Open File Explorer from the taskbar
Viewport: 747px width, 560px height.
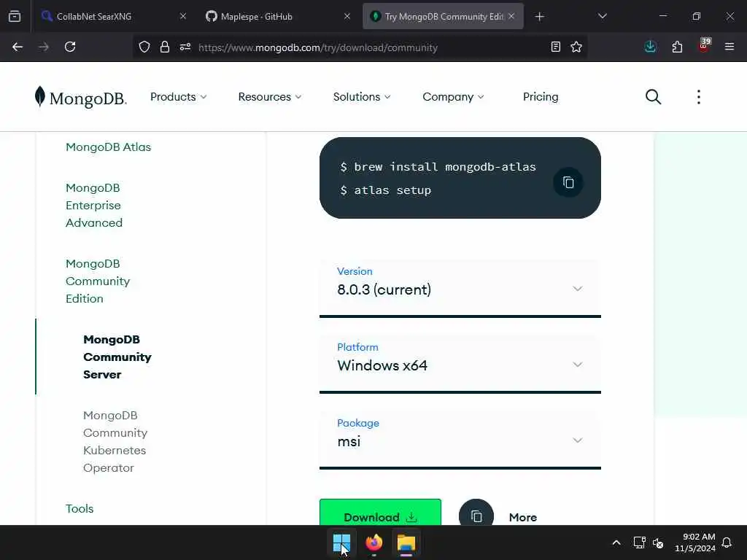click(x=406, y=542)
